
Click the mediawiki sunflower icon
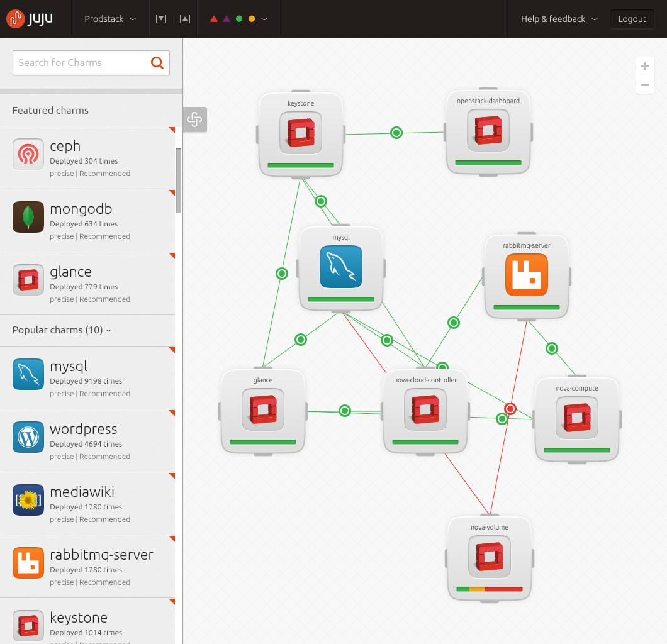28,500
